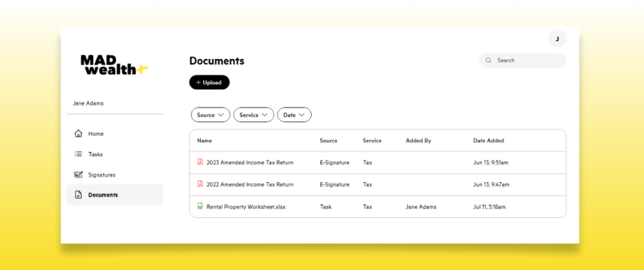Click the Source column header
The image size is (644, 270).
(x=329, y=140)
